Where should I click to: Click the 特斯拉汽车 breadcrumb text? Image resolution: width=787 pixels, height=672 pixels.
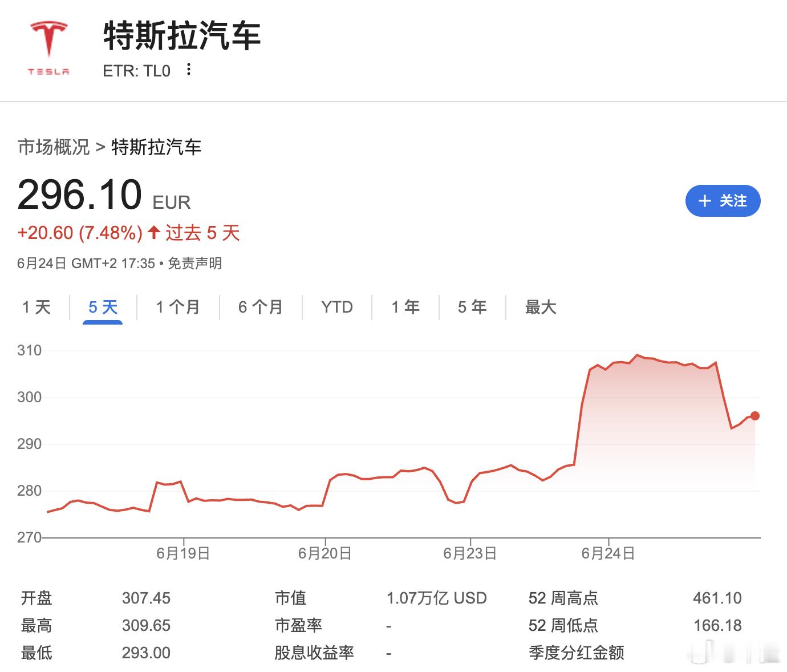click(156, 147)
